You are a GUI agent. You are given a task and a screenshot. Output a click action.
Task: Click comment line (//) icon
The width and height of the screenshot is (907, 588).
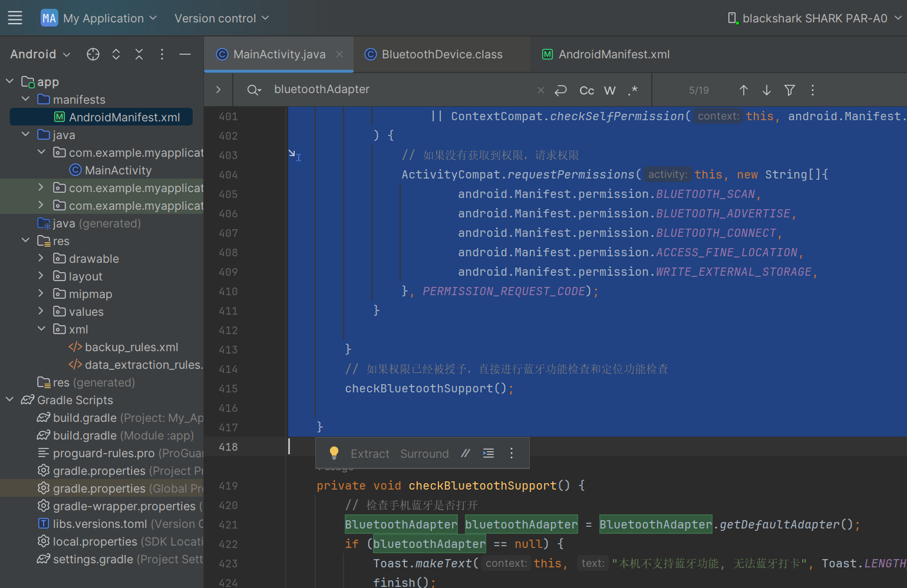(466, 453)
